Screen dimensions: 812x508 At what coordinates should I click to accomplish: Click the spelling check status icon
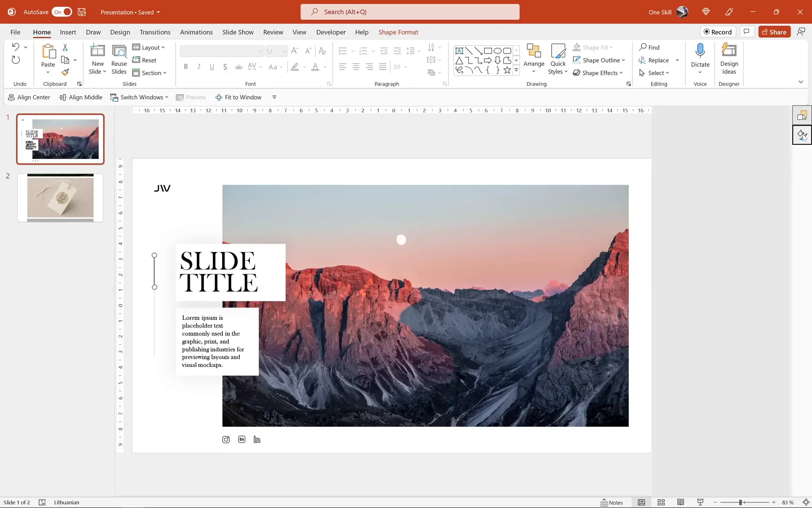pyautogui.click(x=42, y=502)
